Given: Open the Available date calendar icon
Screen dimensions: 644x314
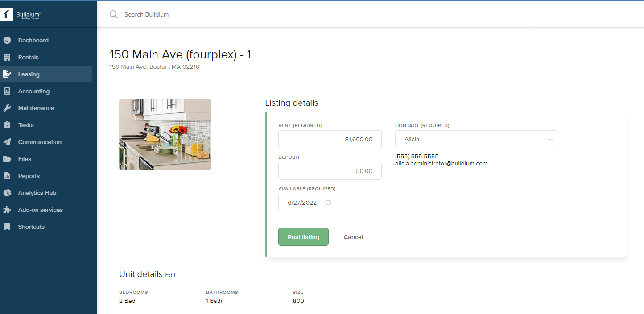Looking at the screenshot, I should point(328,202).
